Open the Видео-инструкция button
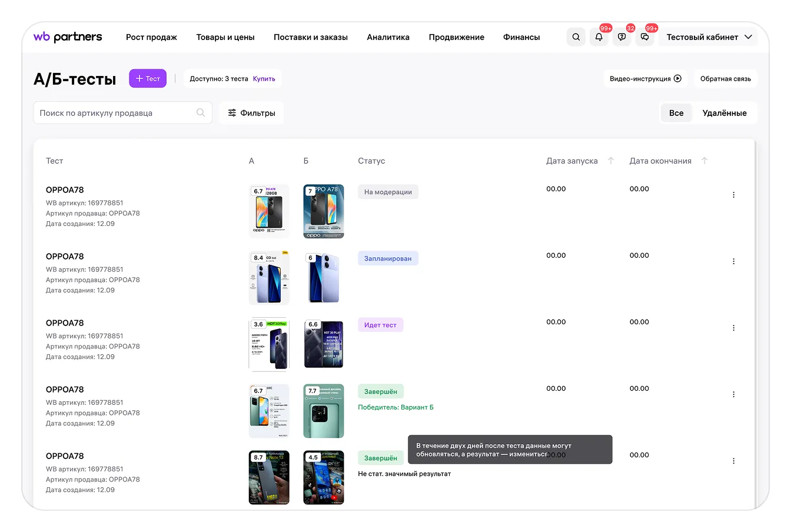 tap(646, 79)
